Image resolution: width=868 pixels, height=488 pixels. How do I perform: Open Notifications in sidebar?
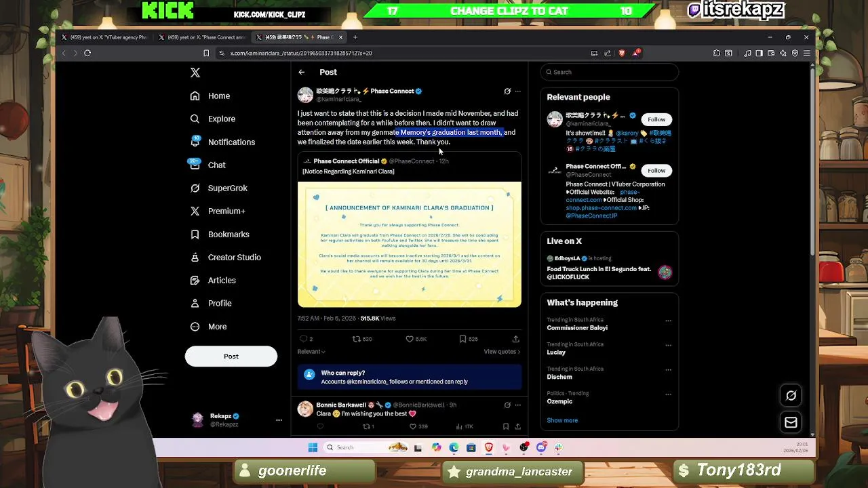[x=222, y=142]
